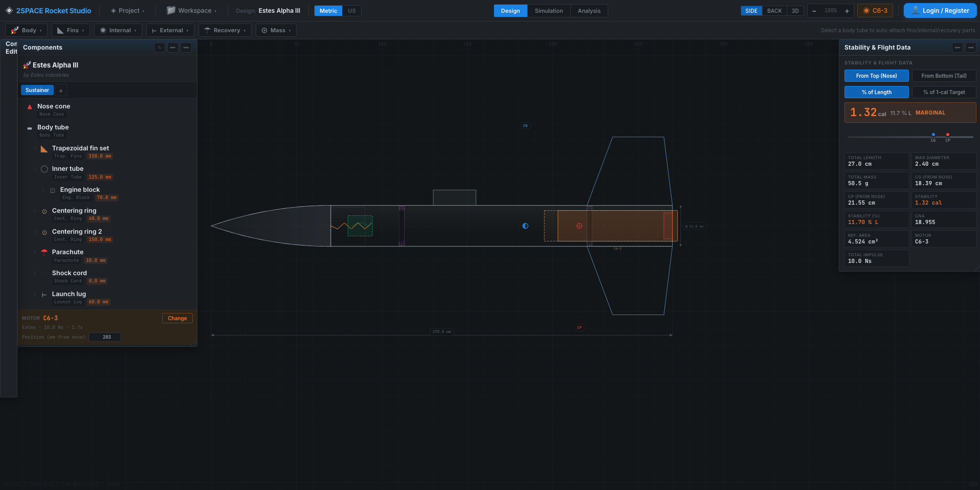The height and width of the screenshot is (490, 980).
Task: Select the From Bottom (Tail) reference
Action: pyautogui.click(x=944, y=76)
